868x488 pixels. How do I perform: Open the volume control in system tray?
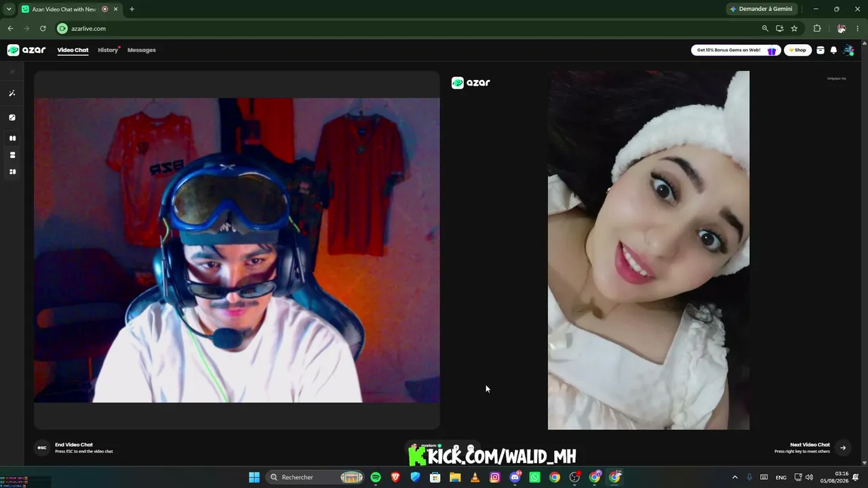809,477
